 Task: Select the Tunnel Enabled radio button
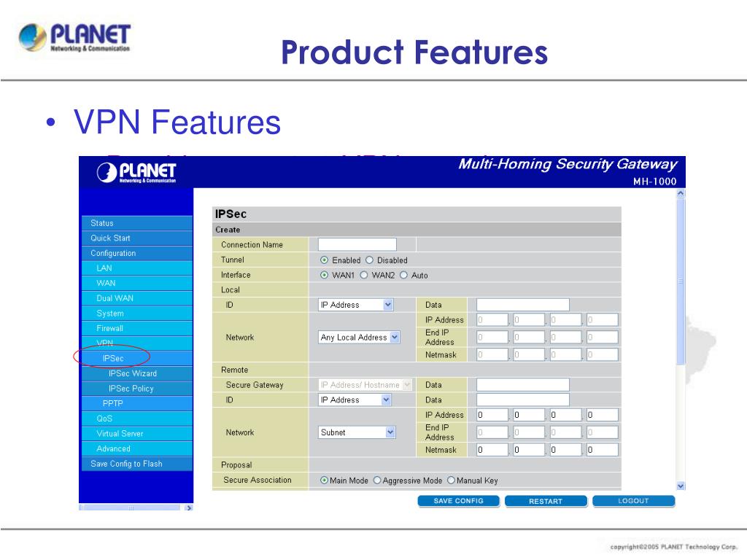325,260
